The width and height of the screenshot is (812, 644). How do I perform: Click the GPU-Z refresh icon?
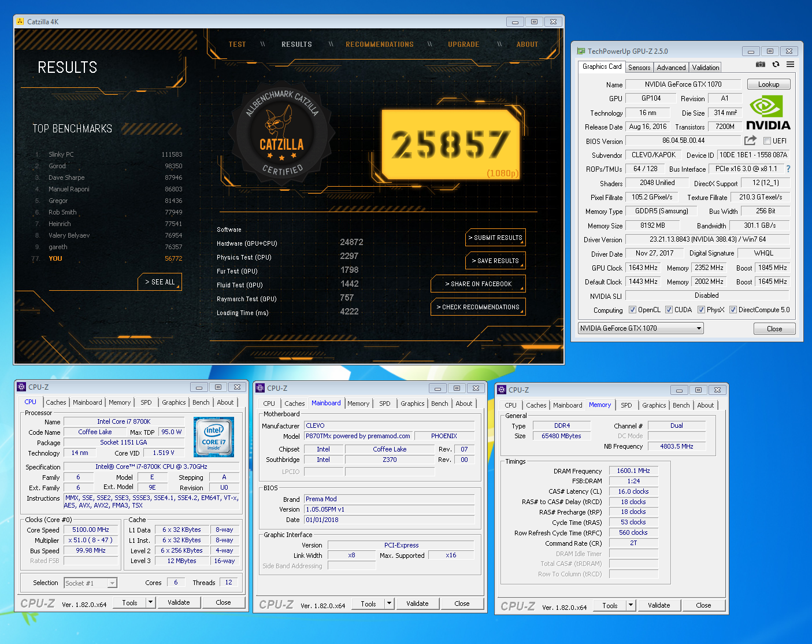pos(776,65)
